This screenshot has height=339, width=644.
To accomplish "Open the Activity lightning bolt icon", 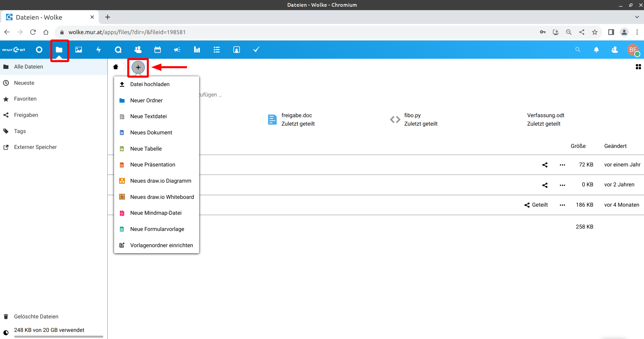I will [x=99, y=50].
